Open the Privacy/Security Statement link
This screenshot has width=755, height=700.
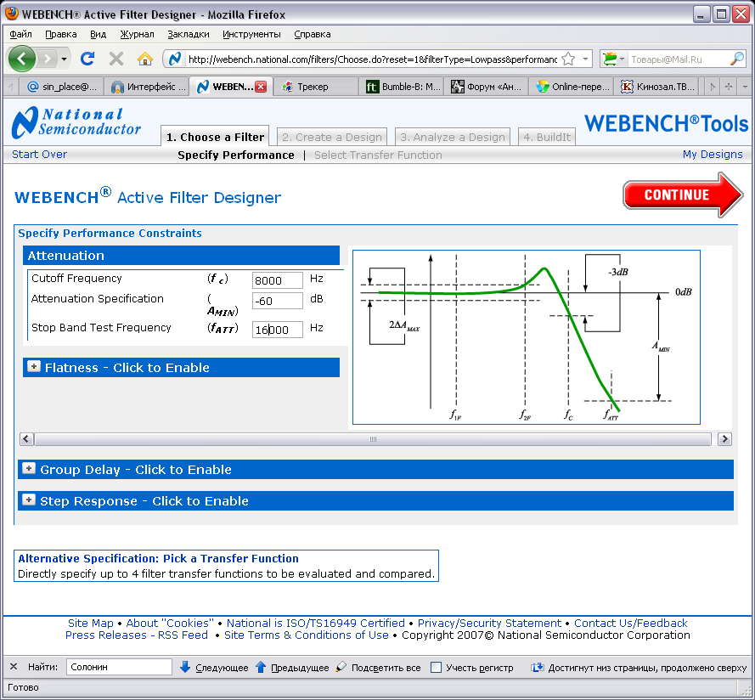click(489, 623)
